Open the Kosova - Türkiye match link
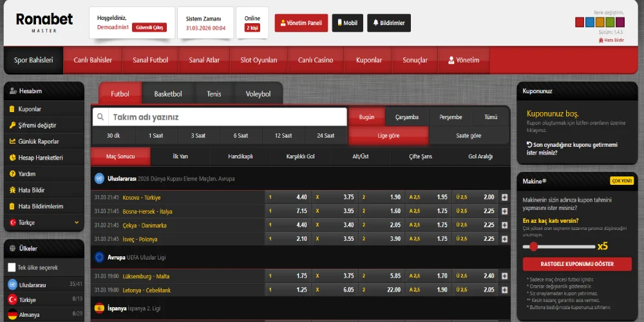Viewport: 644px width, 322px height. tap(142, 198)
